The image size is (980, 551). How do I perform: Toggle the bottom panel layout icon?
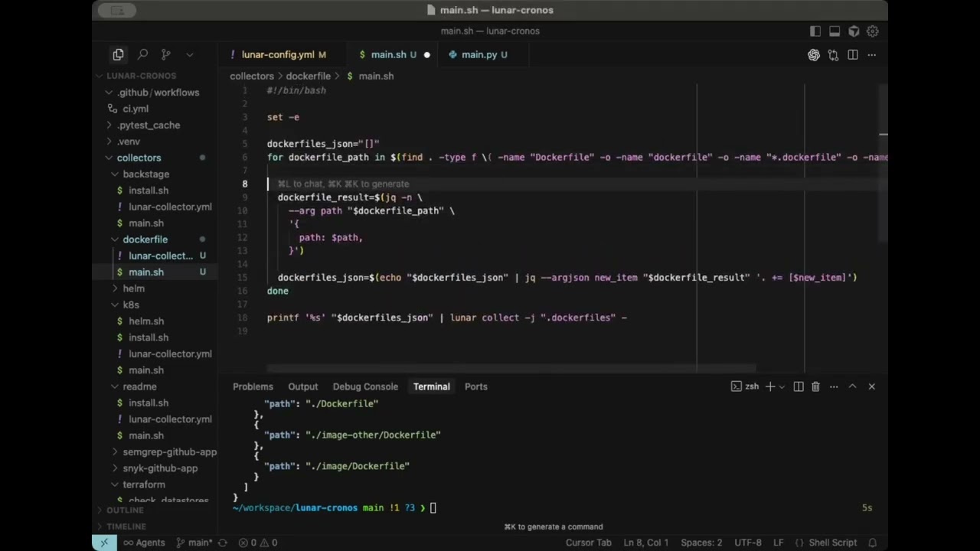pos(835,31)
